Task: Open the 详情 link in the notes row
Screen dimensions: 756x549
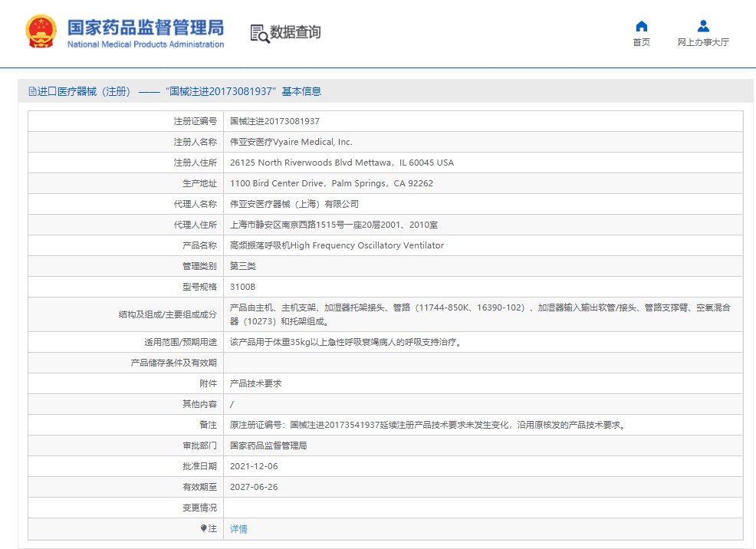Action: pos(238,529)
